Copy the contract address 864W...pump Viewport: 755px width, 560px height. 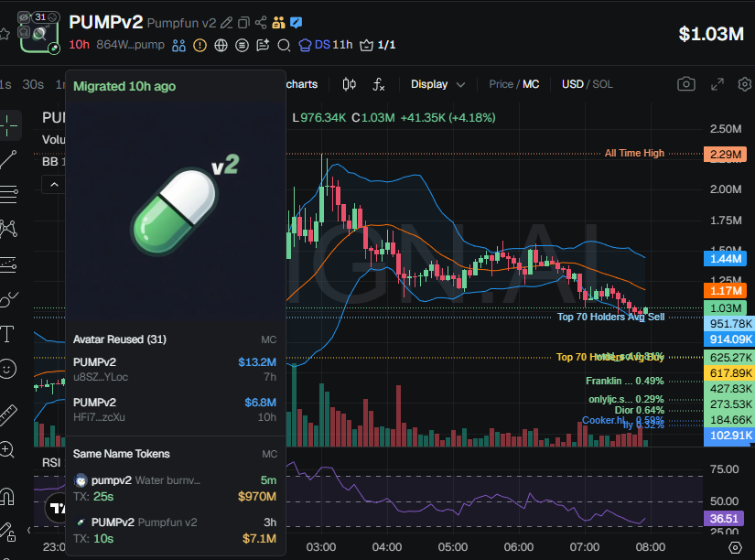coord(130,45)
